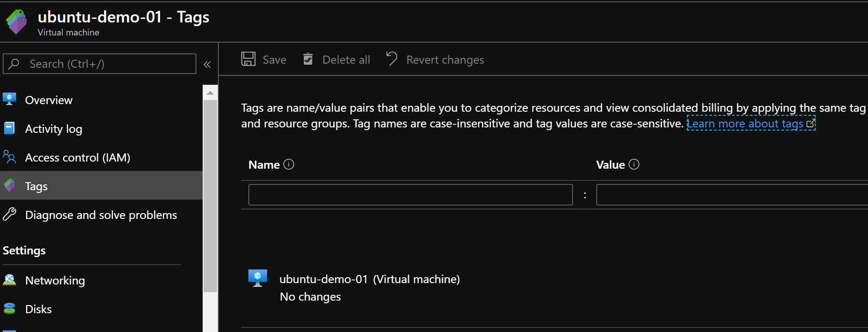Click the Delete all button label
Image resolution: width=868 pixels, height=332 pixels.
tap(346, 60)
